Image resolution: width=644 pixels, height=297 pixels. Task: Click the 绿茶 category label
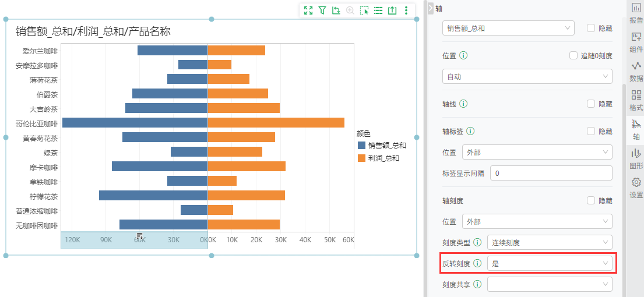51,153
